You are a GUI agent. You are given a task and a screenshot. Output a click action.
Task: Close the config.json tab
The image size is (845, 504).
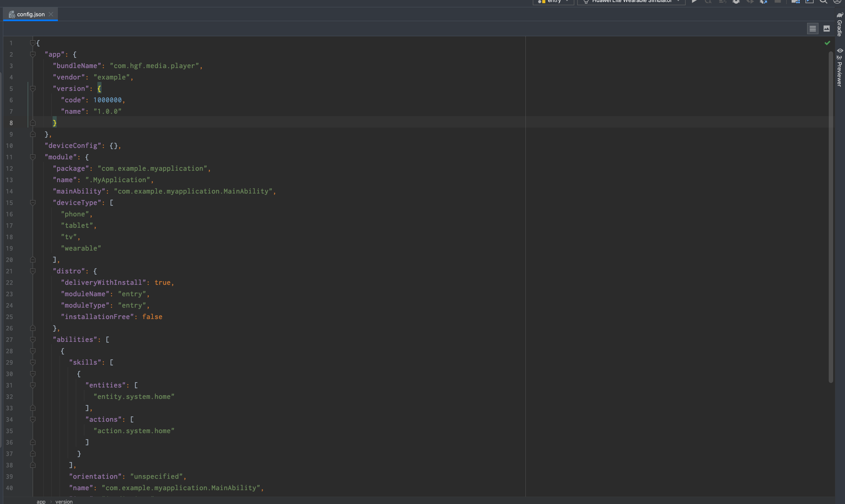(x=51, y=14)
